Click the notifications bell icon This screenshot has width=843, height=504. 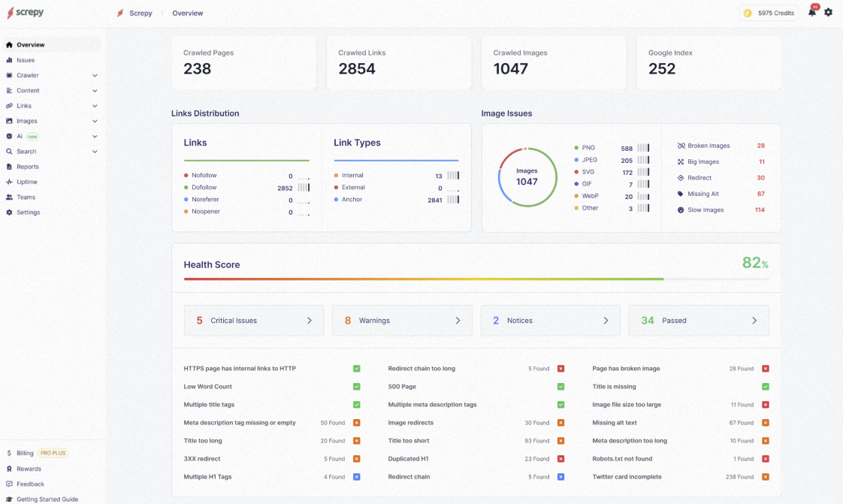point(811,13)
